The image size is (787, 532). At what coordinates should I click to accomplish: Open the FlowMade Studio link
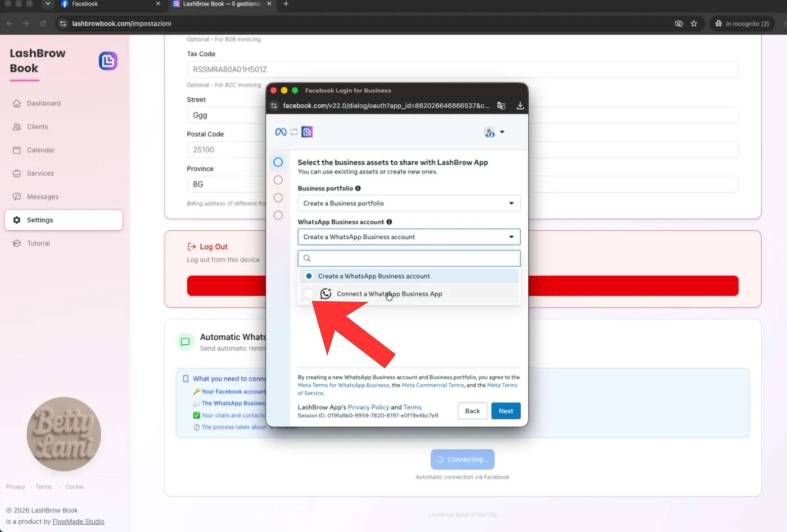tap(78, 522)
